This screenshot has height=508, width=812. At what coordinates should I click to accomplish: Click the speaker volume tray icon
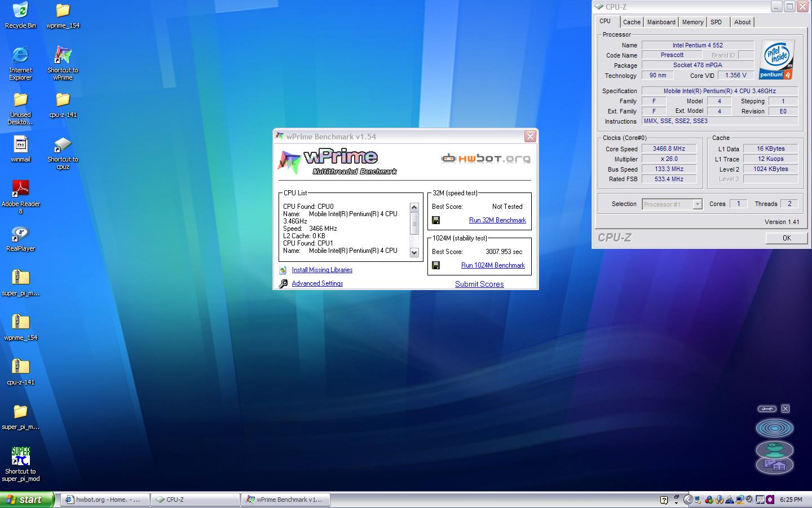(749, 500)
